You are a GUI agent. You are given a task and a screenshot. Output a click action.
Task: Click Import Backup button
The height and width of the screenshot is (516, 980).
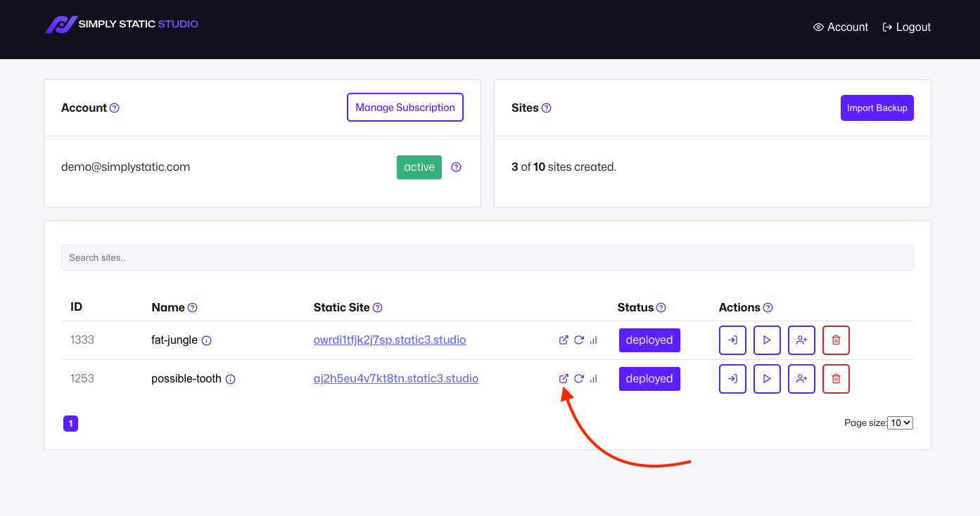(x=877, y=108)
